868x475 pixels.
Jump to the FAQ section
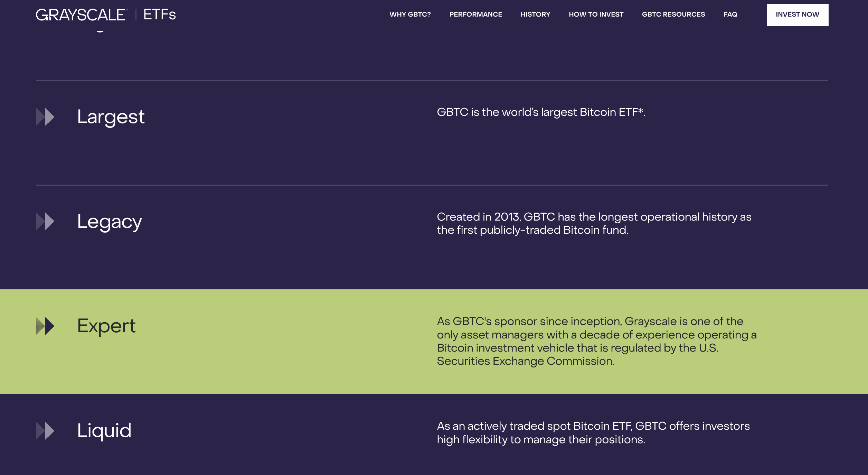point(730,15)
